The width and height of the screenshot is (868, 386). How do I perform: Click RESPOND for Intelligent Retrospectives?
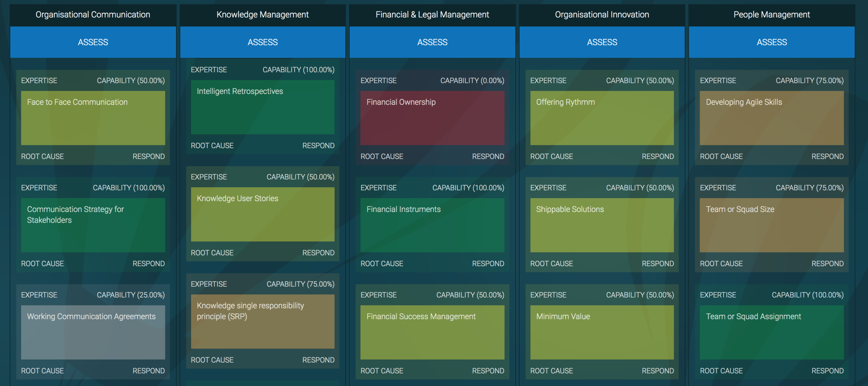(x=318, y=146)
